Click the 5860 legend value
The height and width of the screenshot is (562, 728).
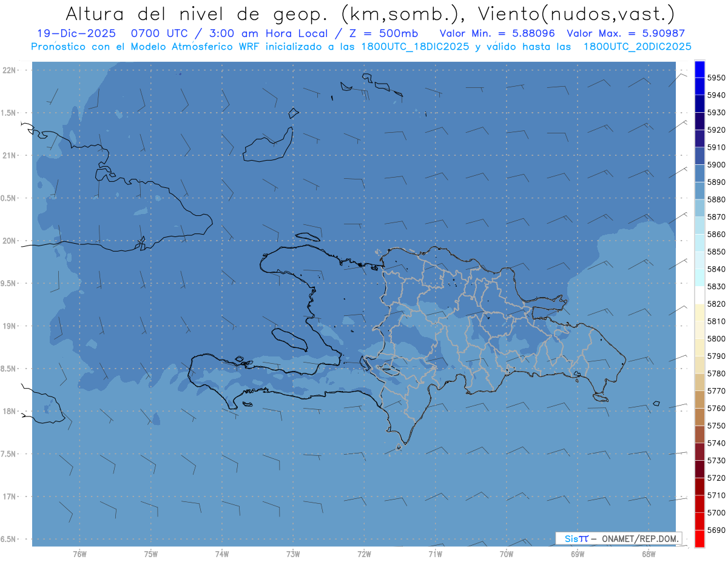click(716, 234)
